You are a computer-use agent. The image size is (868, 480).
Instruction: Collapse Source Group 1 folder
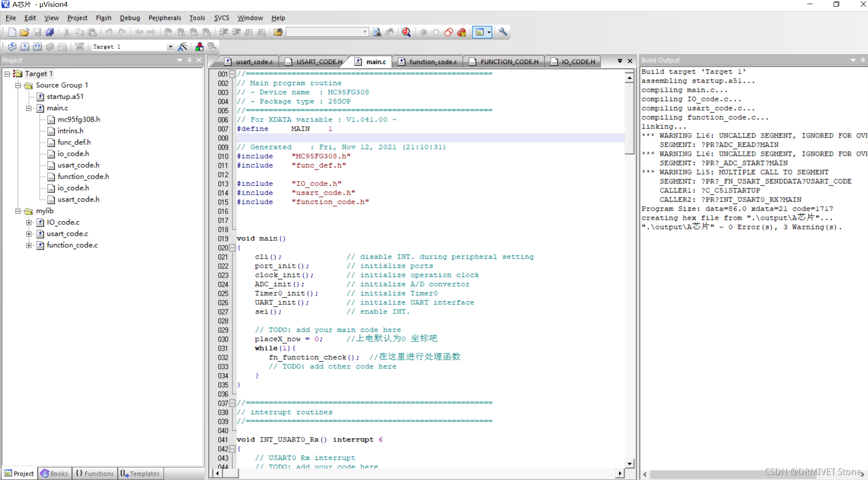point(18,85)
